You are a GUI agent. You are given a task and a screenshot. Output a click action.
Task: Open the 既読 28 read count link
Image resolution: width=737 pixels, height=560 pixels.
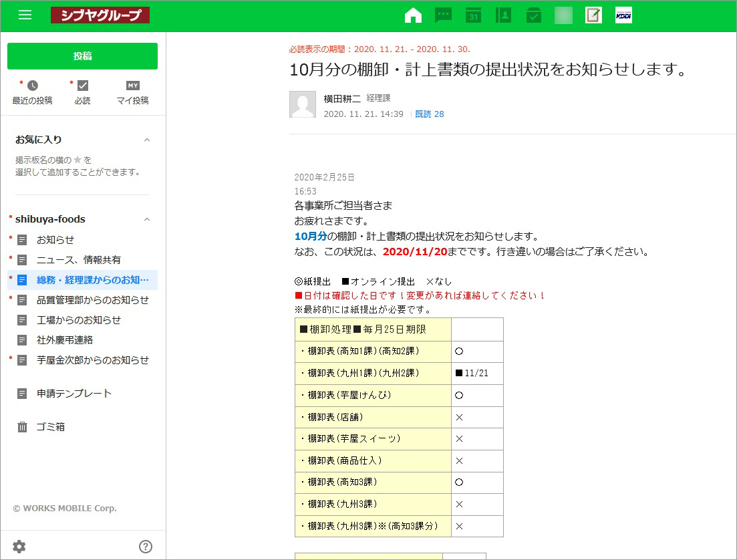click(430, 114)
